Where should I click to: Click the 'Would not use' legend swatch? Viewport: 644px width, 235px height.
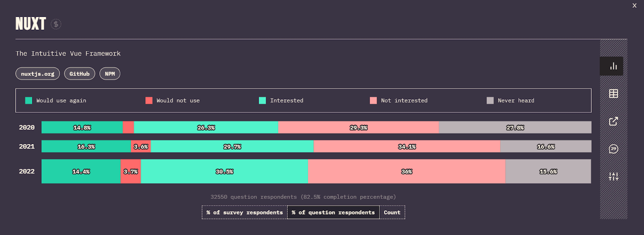pyautogui.click(x=149, y=101)
